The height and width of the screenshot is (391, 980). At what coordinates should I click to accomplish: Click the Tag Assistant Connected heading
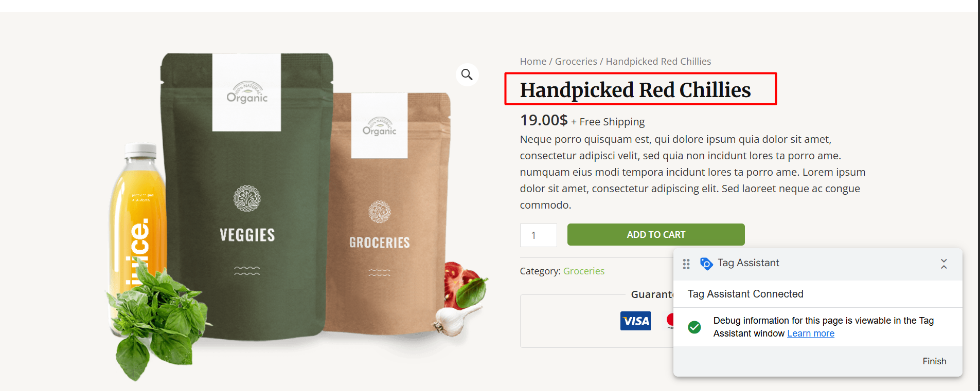click(x=745, y=294)
